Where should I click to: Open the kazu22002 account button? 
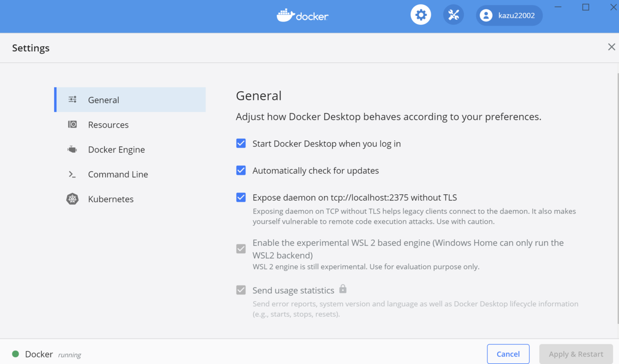(509, 15)
